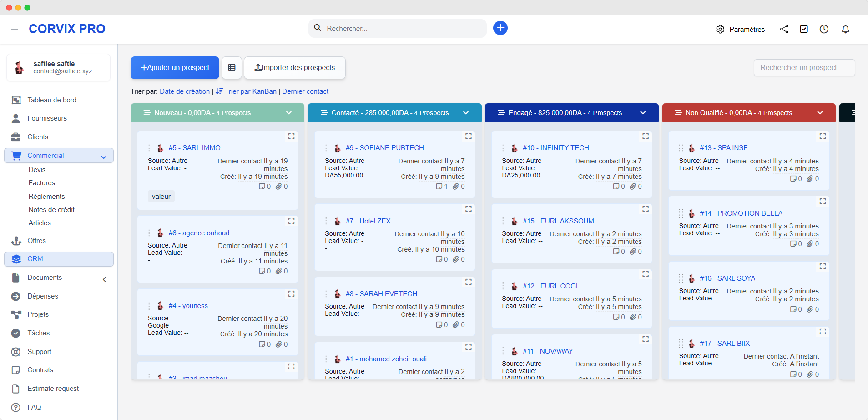Toggle the sidebar with hamburger menu
Viewport: 868px width, 420px height.
coord(15,29)
